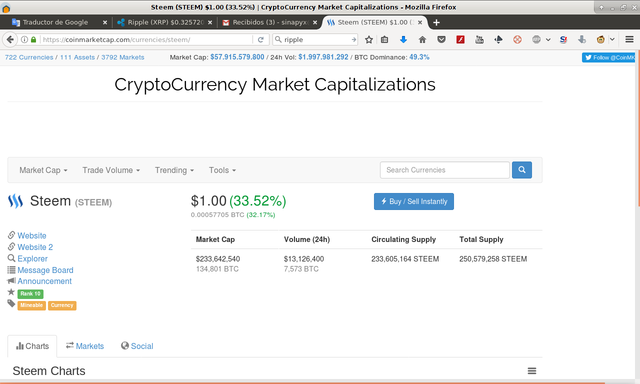Close the Recibidos Gmail tab
640x384 pixels.
315,22
